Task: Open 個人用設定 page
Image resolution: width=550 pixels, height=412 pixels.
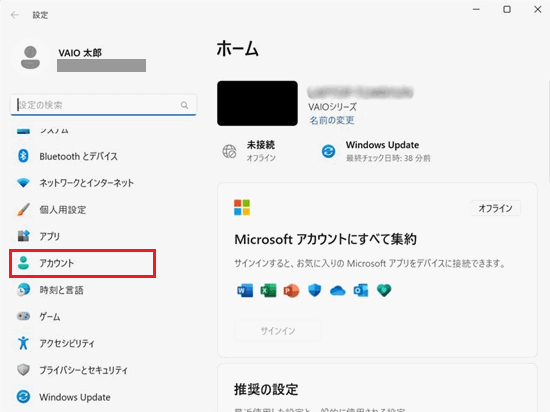Action: (x=62, y=210)
